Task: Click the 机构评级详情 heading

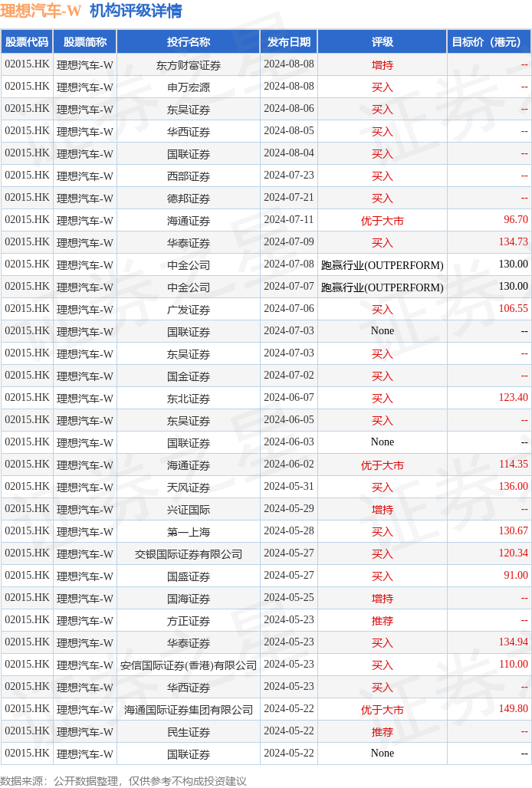Action: [136, 11]
